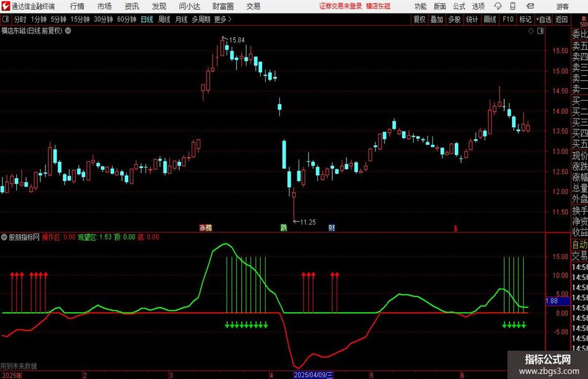Screen dimensions: 588x379
Task: Click the 自动 label in right panel
Action: [x=579, y=245]
